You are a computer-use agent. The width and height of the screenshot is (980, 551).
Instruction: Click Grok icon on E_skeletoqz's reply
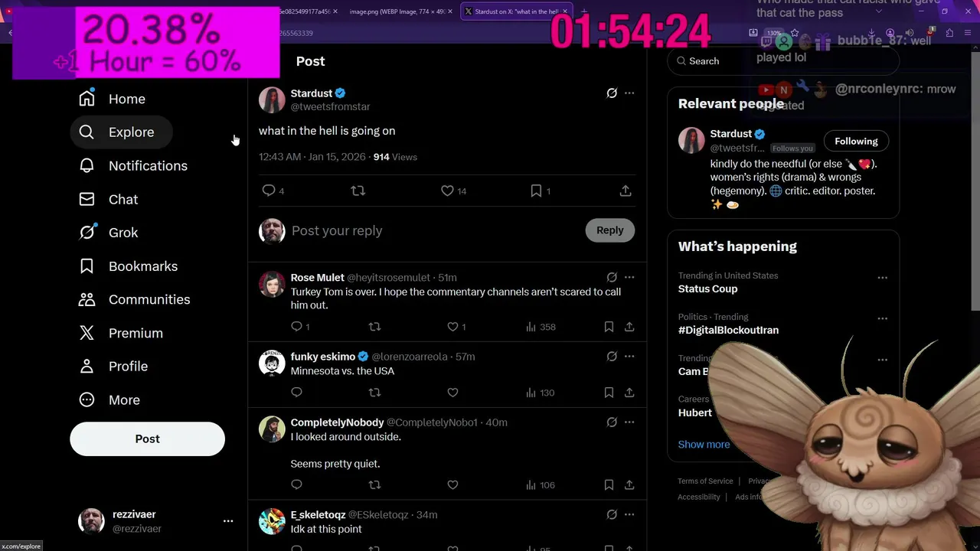[612, 515]
